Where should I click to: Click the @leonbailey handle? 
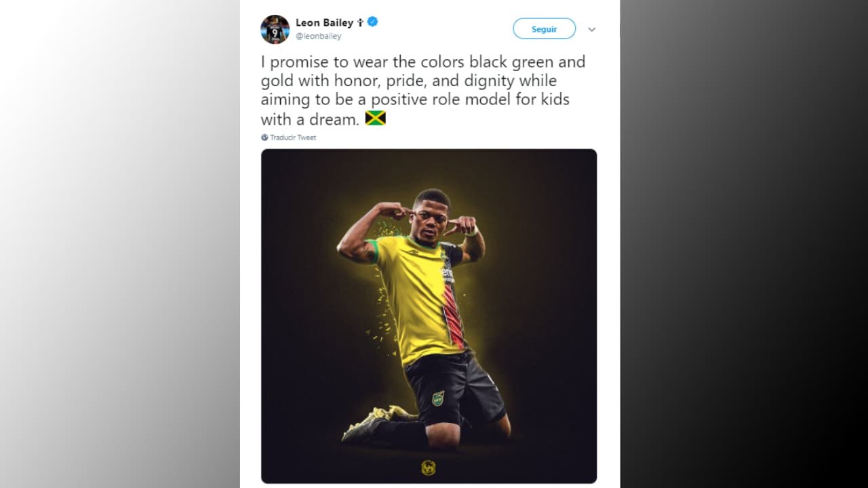click(x=319, y=37)
